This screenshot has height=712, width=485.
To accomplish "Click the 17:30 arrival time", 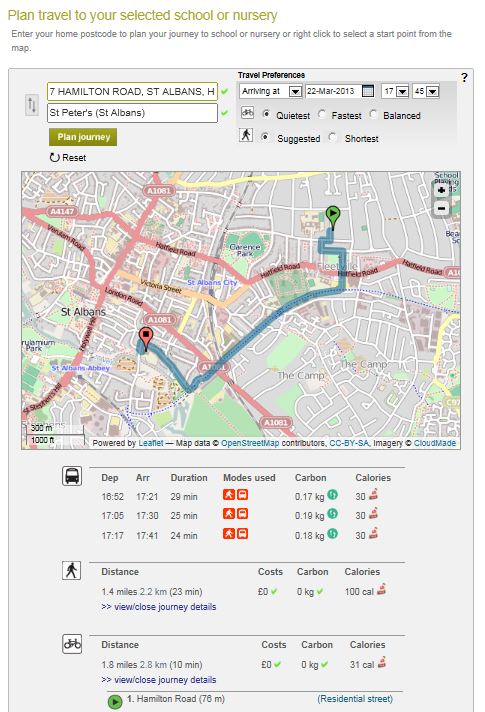I will tap(147, 516).
